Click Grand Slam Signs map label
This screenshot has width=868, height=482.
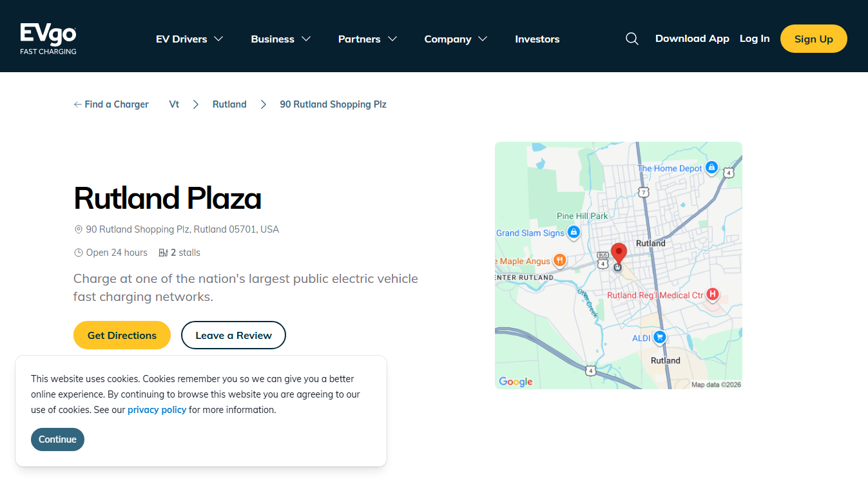(530, 233)
